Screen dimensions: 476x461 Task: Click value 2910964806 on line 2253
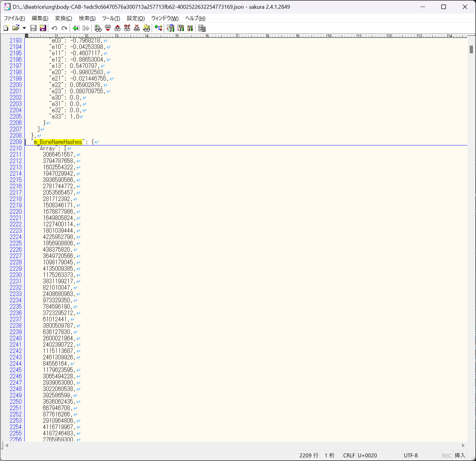[x=58, y=420]
